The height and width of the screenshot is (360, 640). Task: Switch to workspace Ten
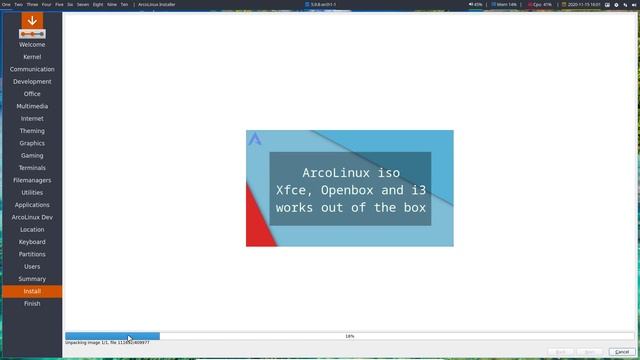124,4
